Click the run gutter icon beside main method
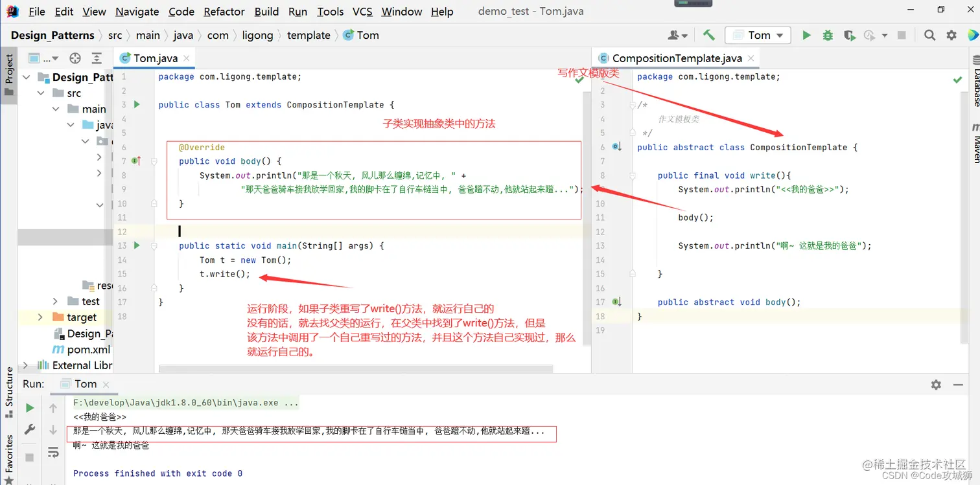Screen dimensions: 980x485 tap(137, 245)
